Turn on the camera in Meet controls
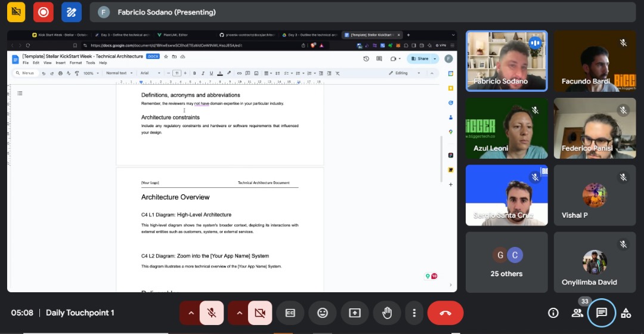644x334 pixels. click(x=260, y=313)
